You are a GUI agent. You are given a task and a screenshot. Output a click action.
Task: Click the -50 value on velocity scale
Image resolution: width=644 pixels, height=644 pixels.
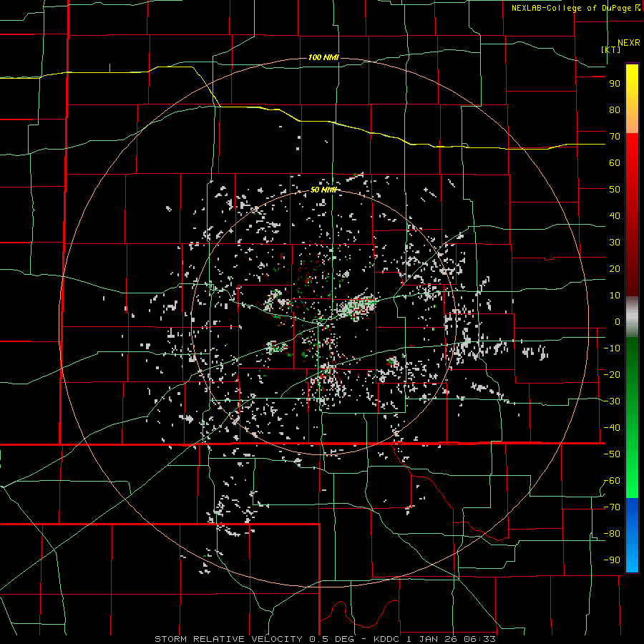[x=612, y=454]
